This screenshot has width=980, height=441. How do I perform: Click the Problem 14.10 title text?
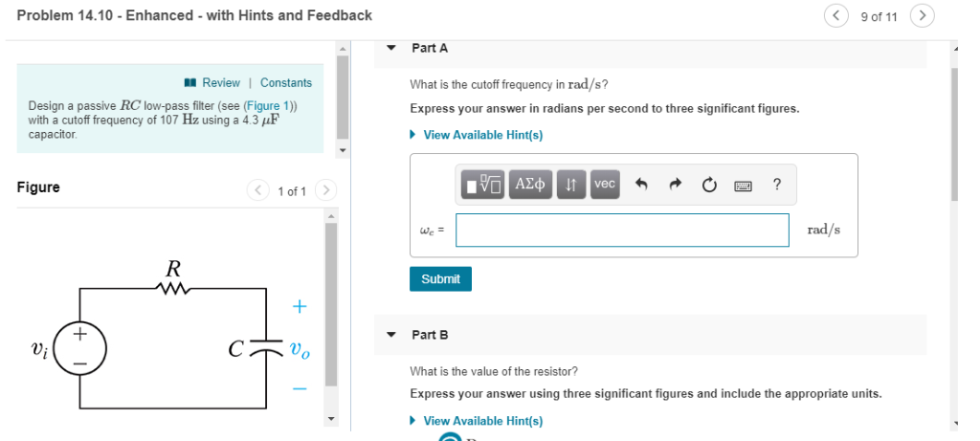tap(194, 15)
